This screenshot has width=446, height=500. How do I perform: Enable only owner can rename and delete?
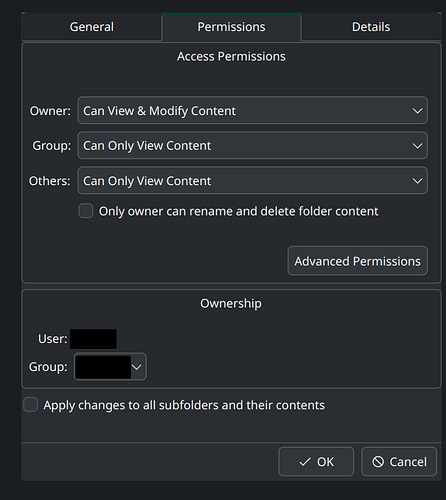coord(86,211)
